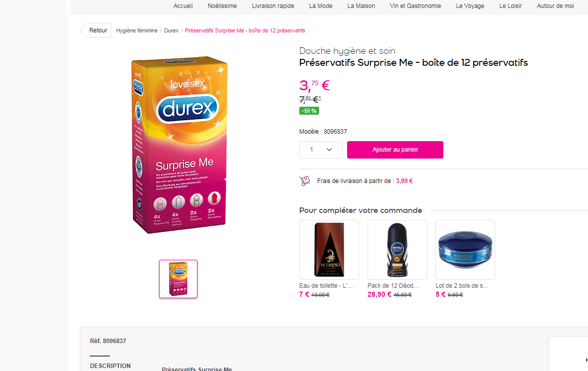Open the Autour de moi menu

click(x=555, y=6)
